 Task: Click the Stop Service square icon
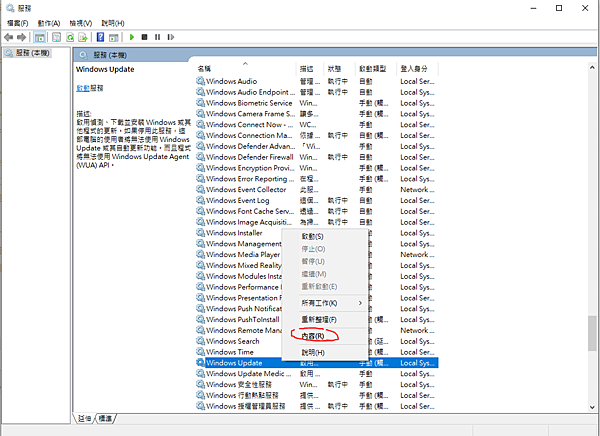(144, 37)
